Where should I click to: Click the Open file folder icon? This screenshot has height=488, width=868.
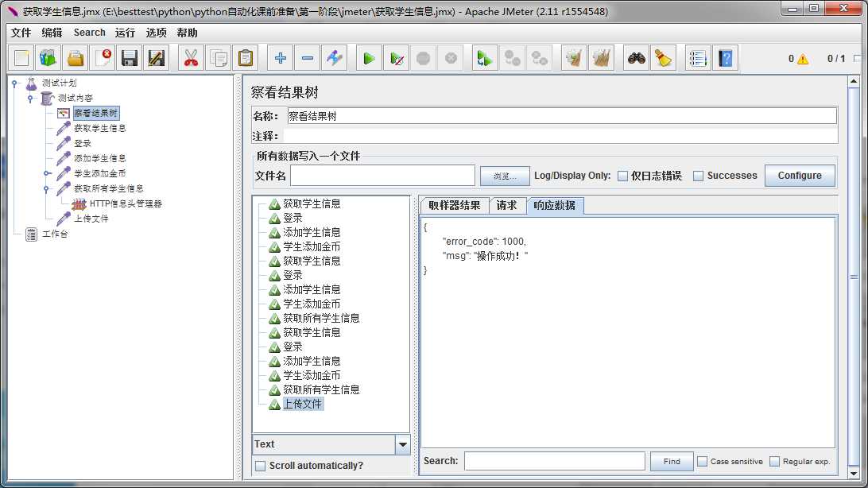coord(76,58)
